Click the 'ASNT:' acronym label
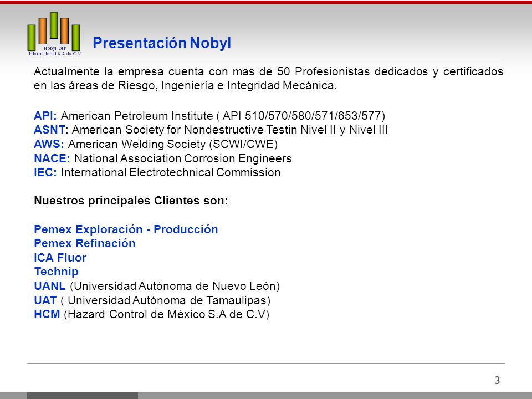532x399 pixels. 51,130
